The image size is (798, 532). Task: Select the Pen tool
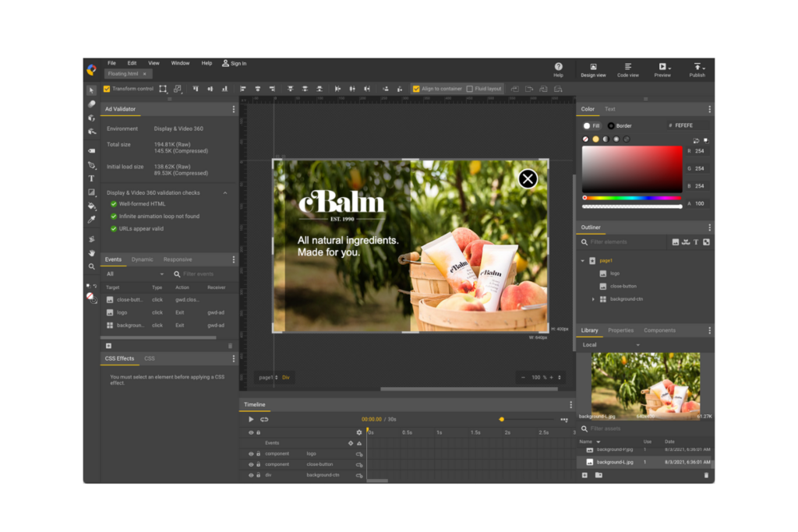92,165
